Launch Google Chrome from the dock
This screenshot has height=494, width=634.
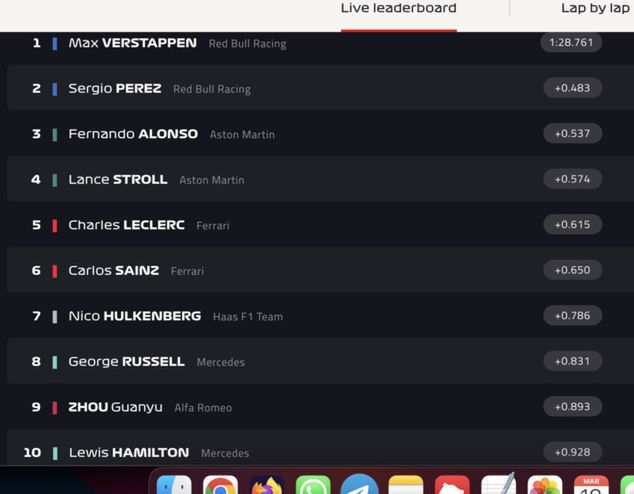pyautogui.click(x=220, y=485)
